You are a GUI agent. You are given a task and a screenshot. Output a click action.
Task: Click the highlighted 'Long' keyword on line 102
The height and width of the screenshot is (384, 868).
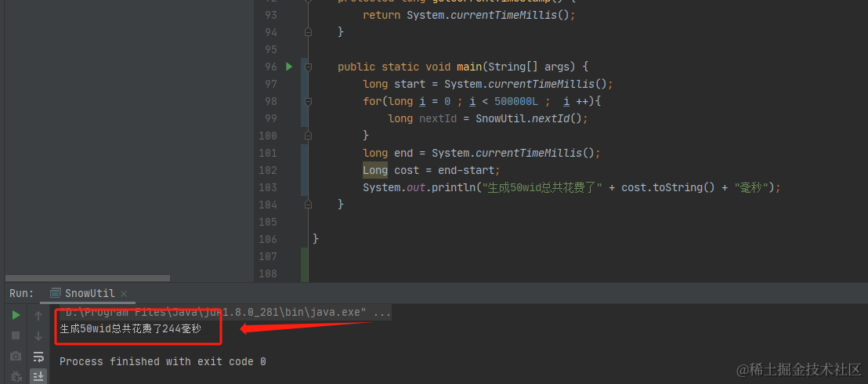coord(375,170)
